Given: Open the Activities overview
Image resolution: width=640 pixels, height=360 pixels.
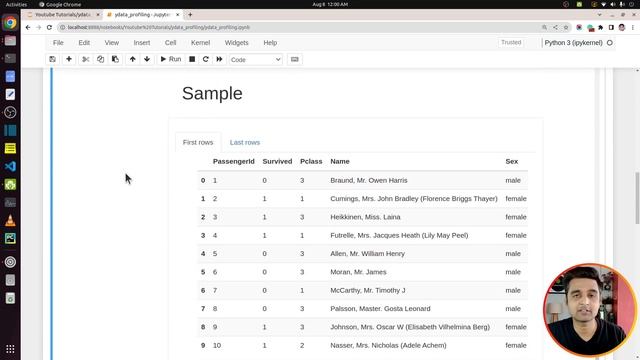Looking at the screenshot, I should 16,4.
